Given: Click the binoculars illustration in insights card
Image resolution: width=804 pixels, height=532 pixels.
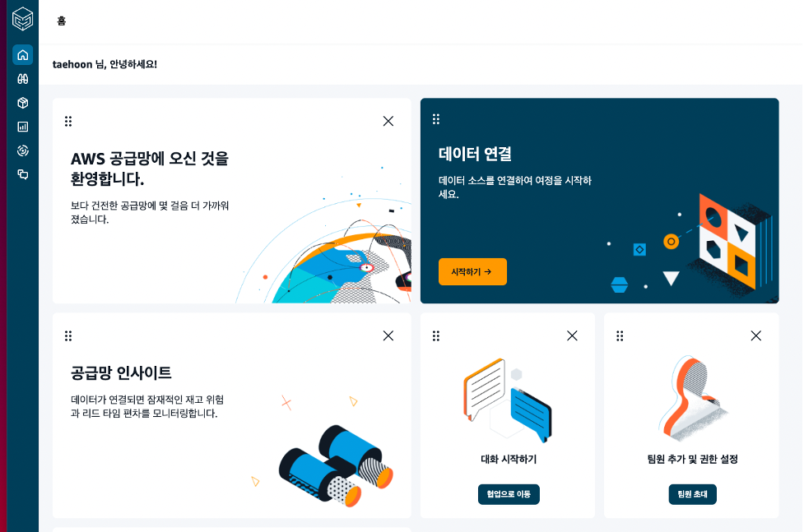Looking at the screenshot, I should tap(336, 465).
